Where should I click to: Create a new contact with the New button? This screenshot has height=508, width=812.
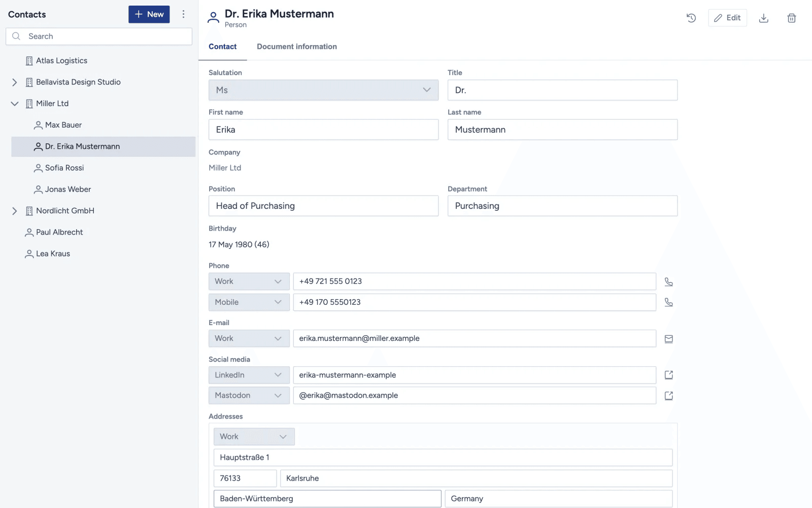(x=149, y=14)
